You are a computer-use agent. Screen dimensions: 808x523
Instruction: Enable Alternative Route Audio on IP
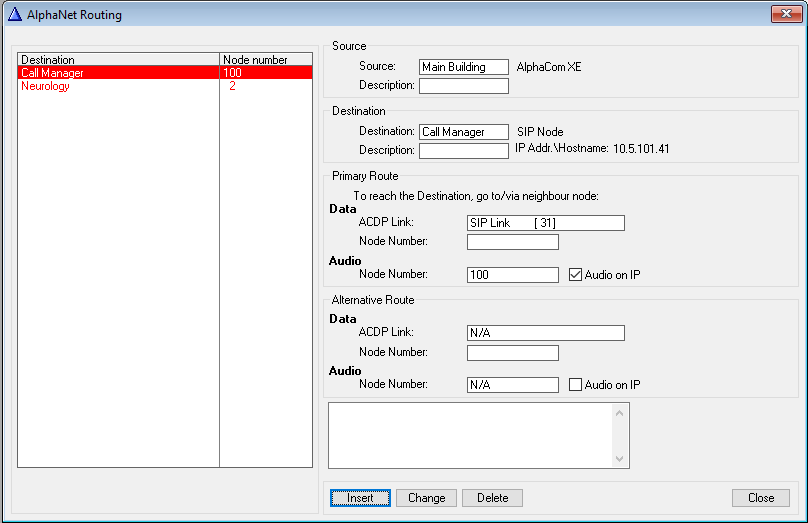point(575,385)
